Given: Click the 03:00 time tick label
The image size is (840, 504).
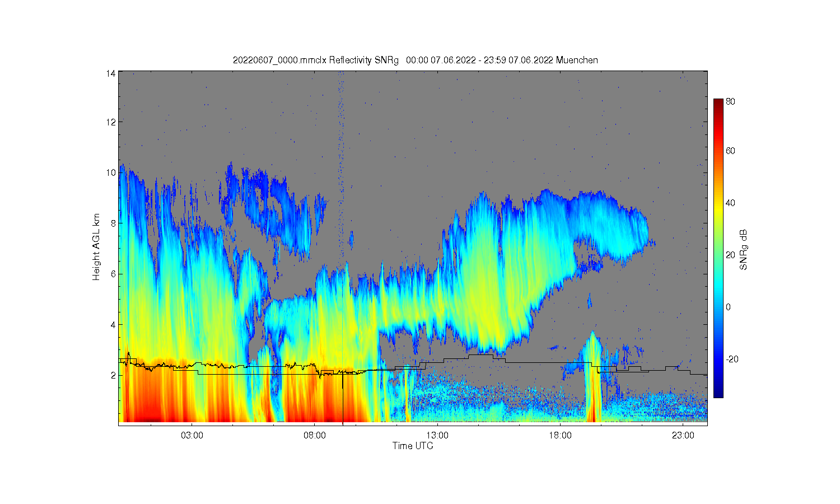Looking at the screenshot, I should (192, 435).
